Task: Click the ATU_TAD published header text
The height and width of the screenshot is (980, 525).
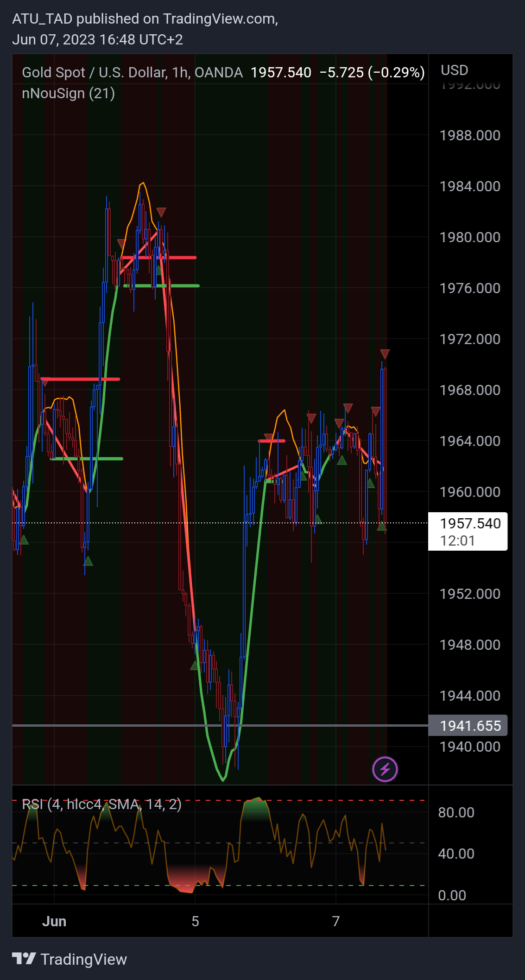Action: pyautogui.click(x=145, y=19)
